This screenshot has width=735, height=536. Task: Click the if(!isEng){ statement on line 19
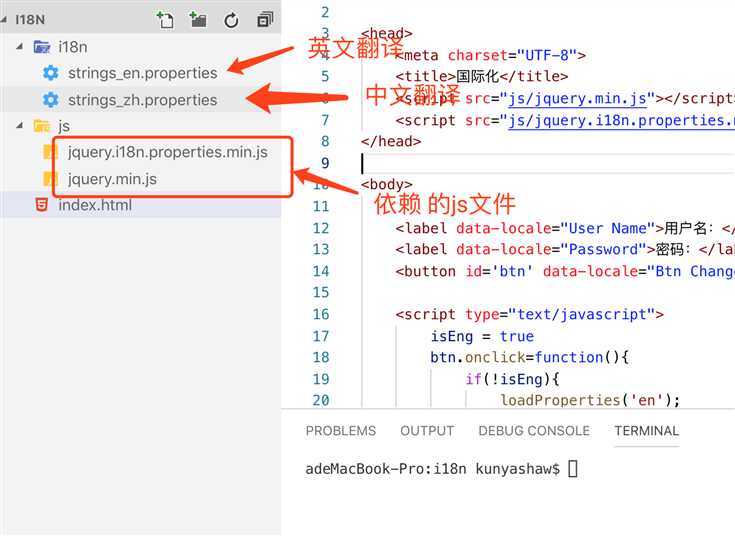[512, 379]
